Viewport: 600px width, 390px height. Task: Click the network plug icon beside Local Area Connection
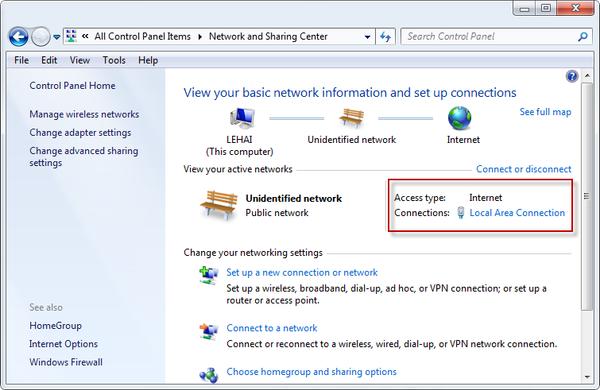pos(461,213)
